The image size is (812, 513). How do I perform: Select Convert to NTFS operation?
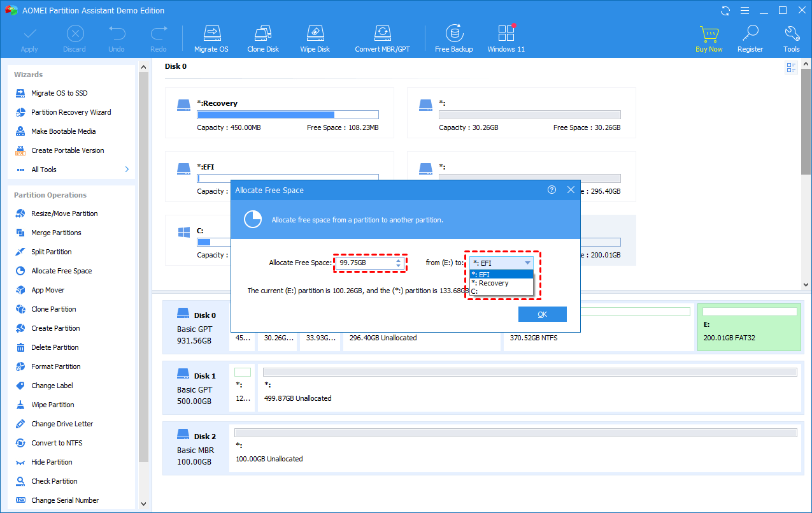tap(57, 443)
